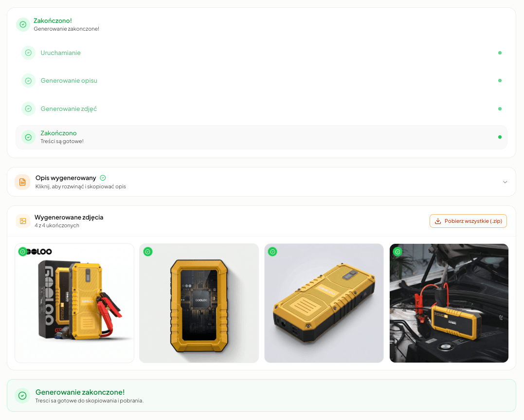Click the Generowanie zdjęć check icon
The image size is (524, 420).
click(x=28, y=109)
